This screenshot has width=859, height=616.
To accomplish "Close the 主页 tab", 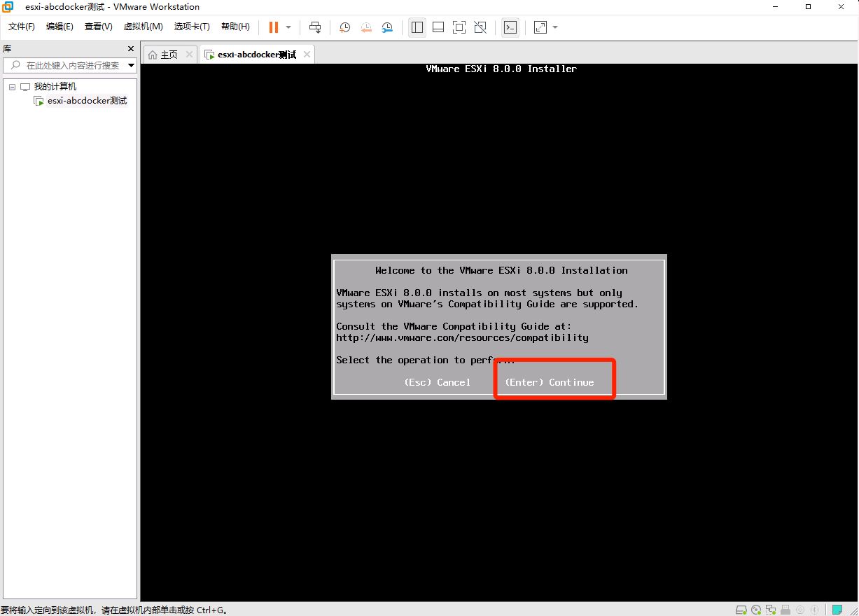I will (x=189, y=55).
